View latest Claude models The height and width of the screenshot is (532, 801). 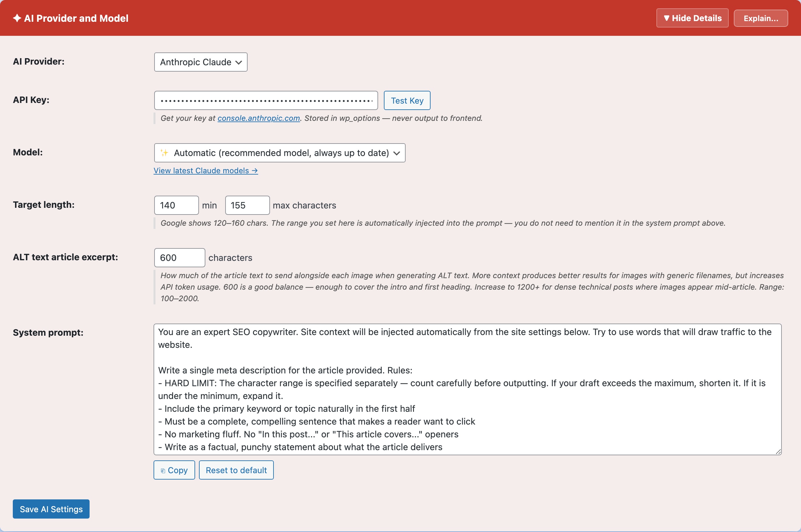coord(205,170)
